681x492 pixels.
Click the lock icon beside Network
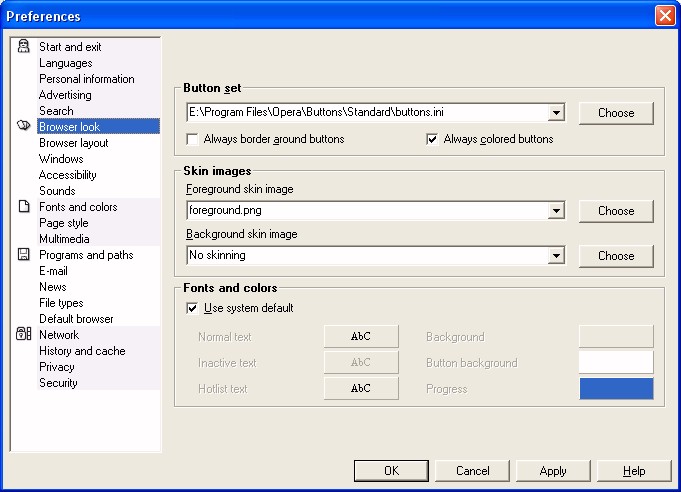coord(23,334)
